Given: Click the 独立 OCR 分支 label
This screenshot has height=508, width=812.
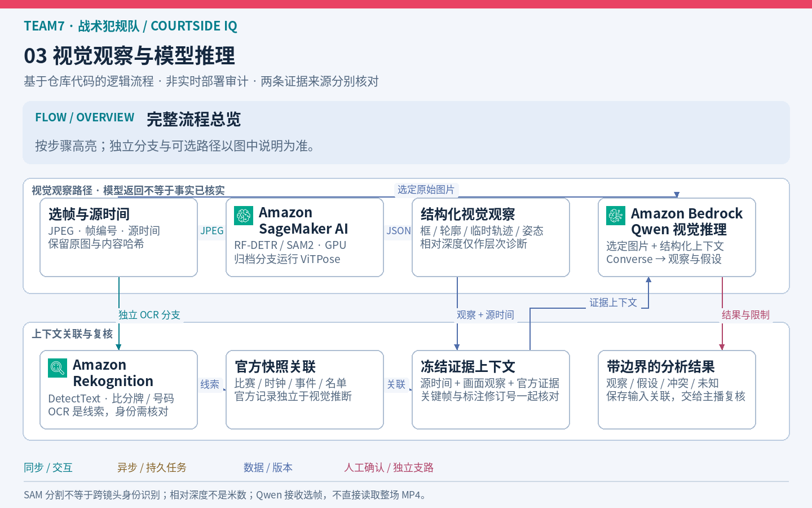Looking at the screenshot, I should click(149, 315).
